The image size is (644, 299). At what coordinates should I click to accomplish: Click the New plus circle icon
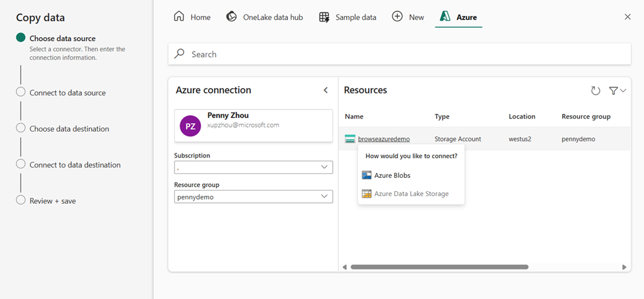point(397,17)
